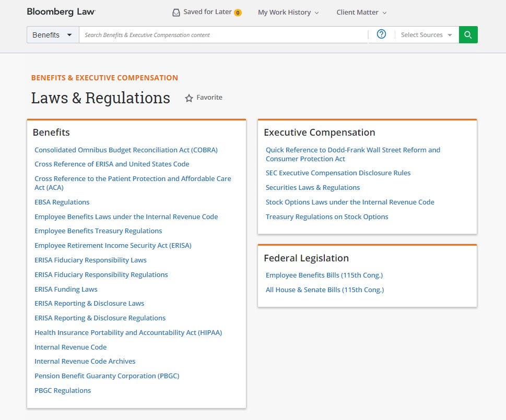The height and width of the screenshot is (420, 506).
Task: Open Employee Benefits Treasury Regulations
Action: [x=98, y=231]
